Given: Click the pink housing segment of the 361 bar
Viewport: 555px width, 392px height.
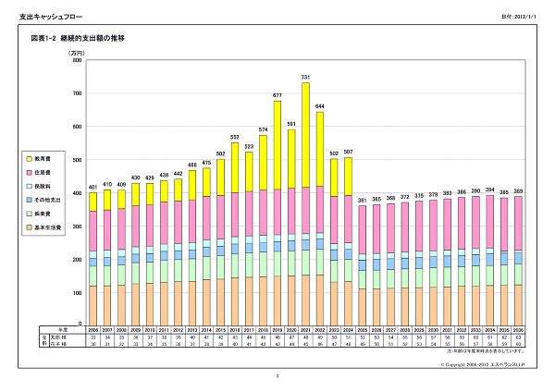Looking at the screenshot, I should (363, 229).
